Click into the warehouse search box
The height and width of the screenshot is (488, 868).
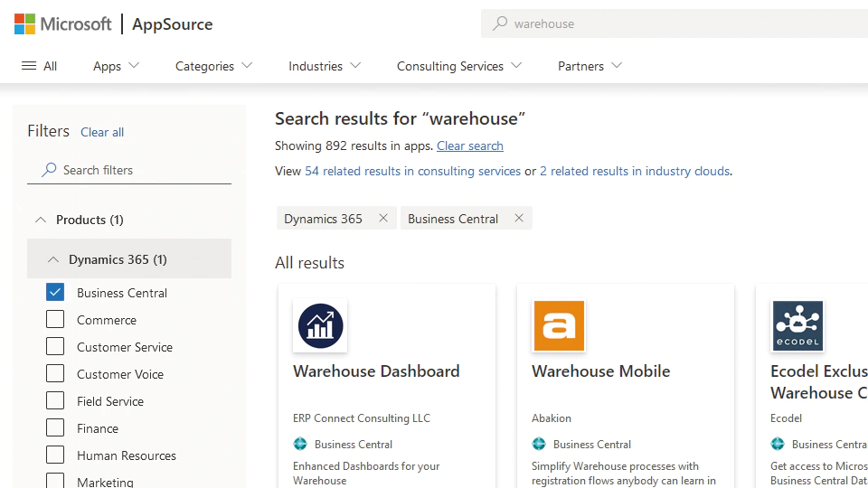point(675,23)
